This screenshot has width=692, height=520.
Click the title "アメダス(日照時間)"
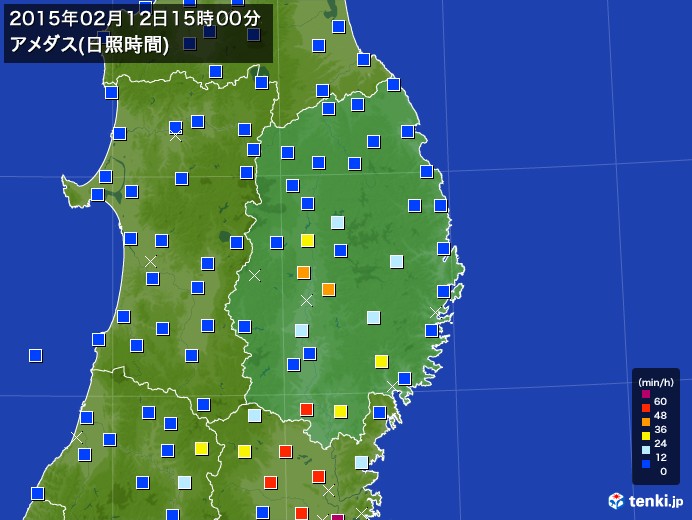(x=89, y=45)
